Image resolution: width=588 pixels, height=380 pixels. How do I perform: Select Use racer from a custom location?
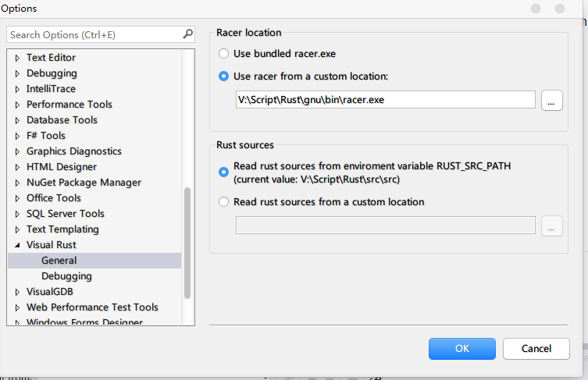224,76
